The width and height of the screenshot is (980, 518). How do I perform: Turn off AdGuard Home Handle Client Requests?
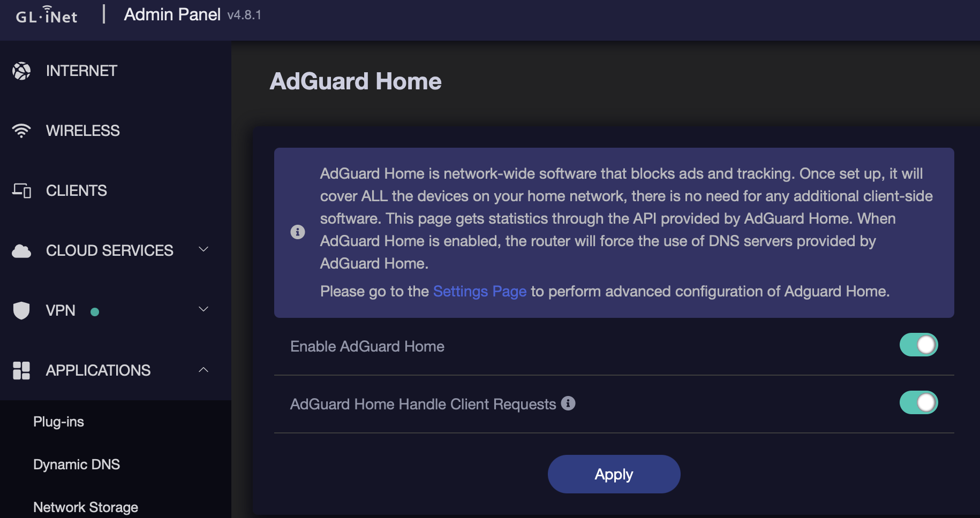click(x=918, y=403)
